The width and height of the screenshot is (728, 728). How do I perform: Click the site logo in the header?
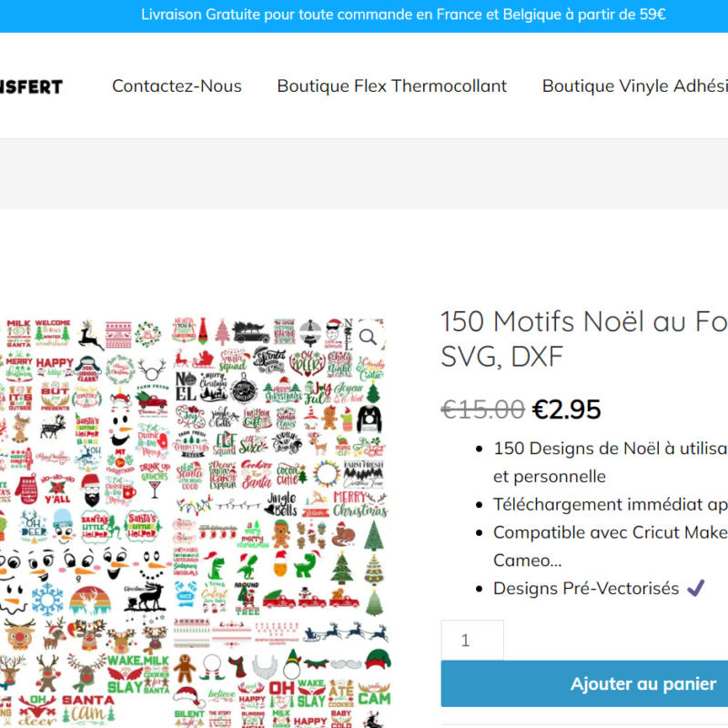click(31, 86)
